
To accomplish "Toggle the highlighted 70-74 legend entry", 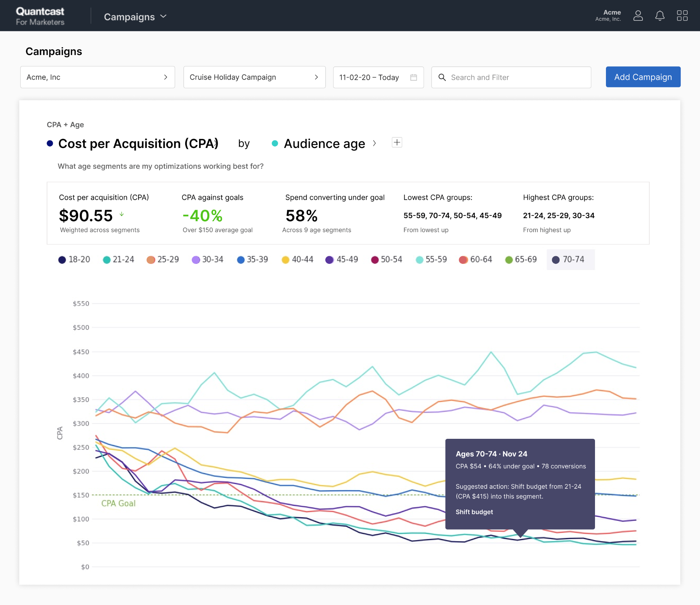I will (x=571, y=259).
